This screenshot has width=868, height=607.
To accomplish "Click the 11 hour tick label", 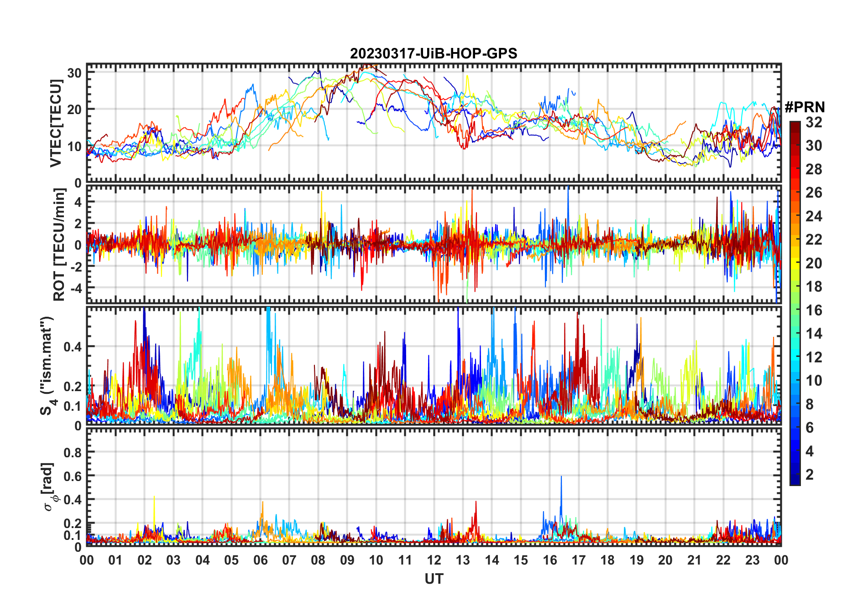I will click(405, 560).
